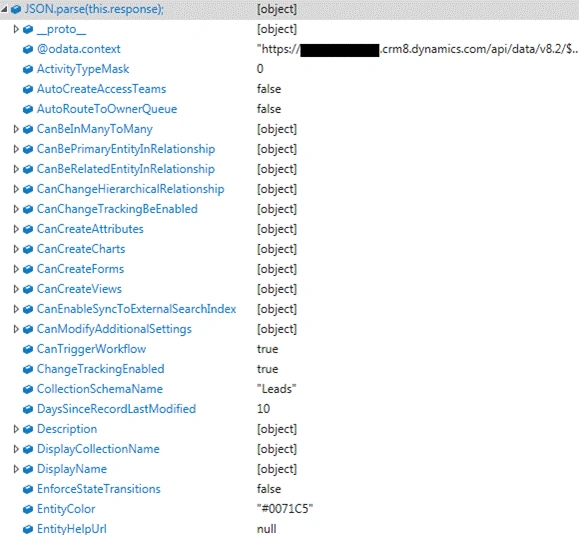Select the @odata.context property name
Image resolution: width=579 pixels, height=535 pixels.
(x=79, y=49)
